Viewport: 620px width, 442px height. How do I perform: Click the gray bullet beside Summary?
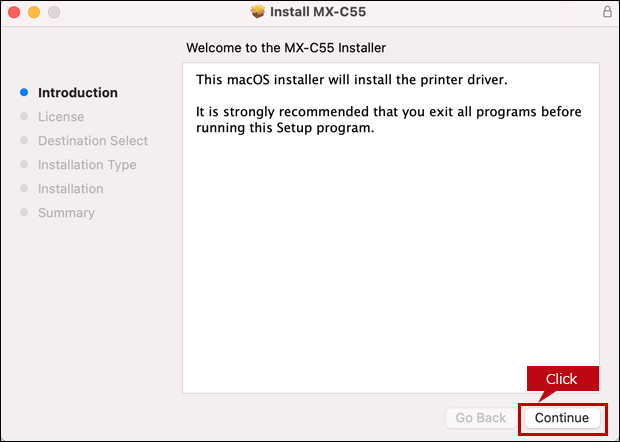24,213
